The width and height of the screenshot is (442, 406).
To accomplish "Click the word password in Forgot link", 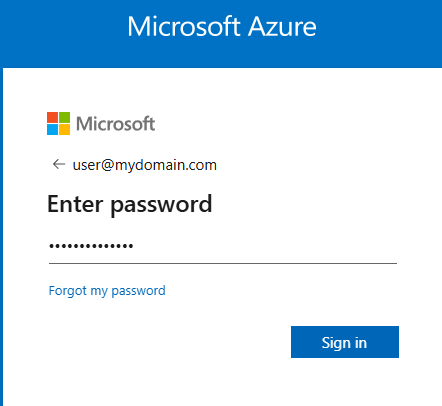I will pyautogui.click(x=138, y=291).
